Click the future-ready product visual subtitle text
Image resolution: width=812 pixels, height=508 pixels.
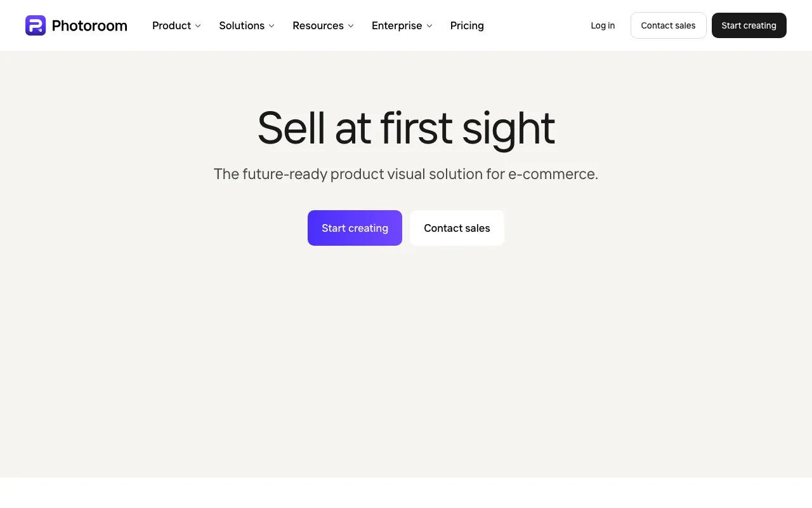(x=406, y=174)
